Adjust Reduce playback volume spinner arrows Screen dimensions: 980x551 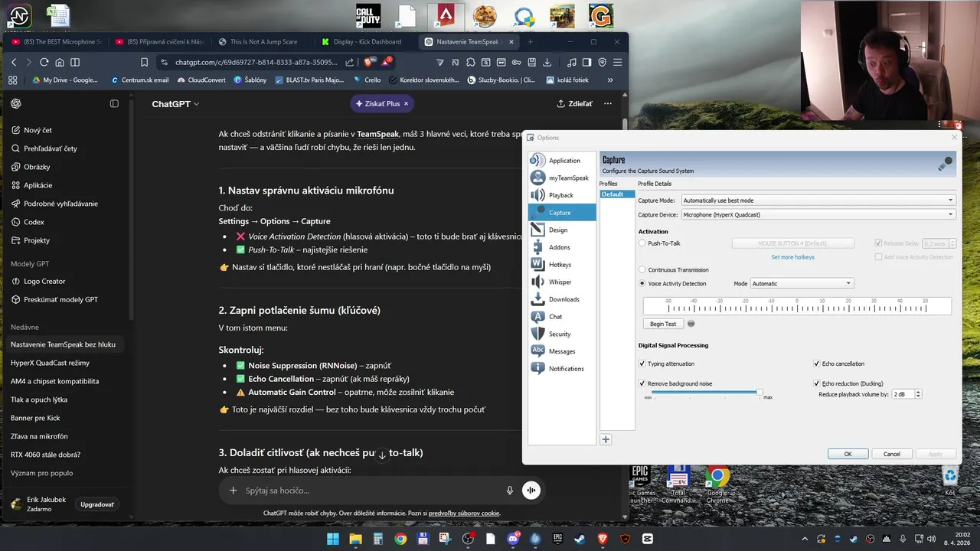pos(918,394)
